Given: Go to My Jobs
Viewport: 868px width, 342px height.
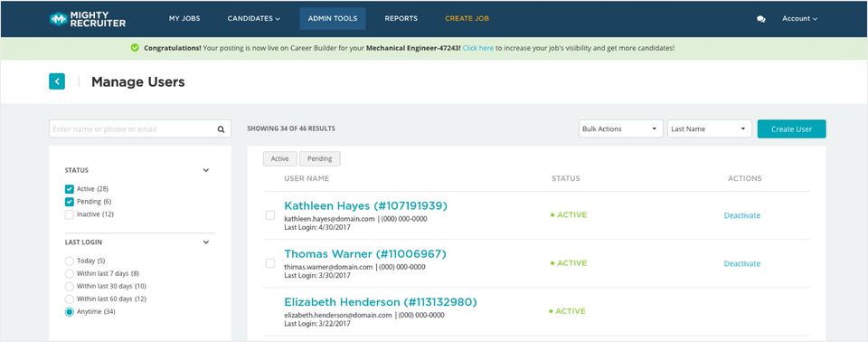Looking at the screenshot, I should pyautogui.click(x=184, y=19).
